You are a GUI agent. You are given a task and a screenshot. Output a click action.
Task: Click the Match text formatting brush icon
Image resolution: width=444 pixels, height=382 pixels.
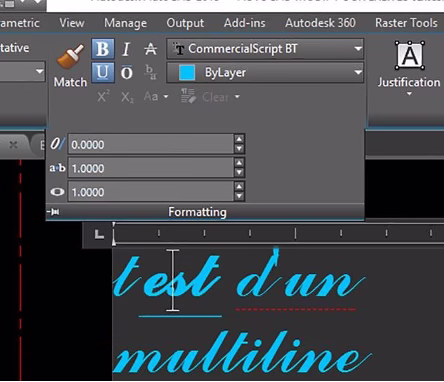pos(70,57)
